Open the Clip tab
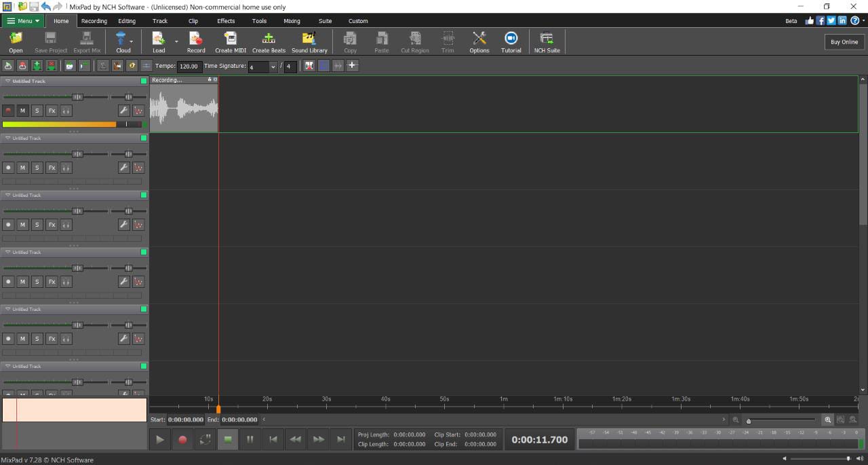 (193, 21)
